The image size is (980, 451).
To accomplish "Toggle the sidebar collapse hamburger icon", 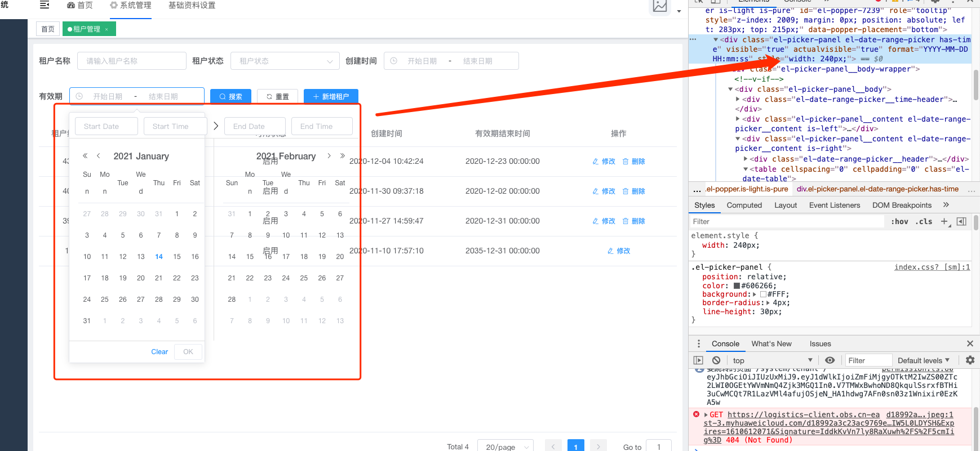I will pos(45,5).
